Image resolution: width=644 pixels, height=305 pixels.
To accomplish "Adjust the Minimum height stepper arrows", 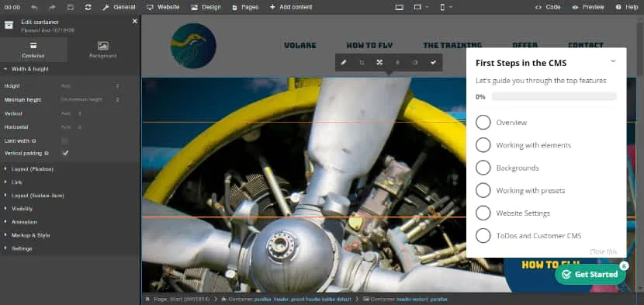I will (x=117, y=99).
